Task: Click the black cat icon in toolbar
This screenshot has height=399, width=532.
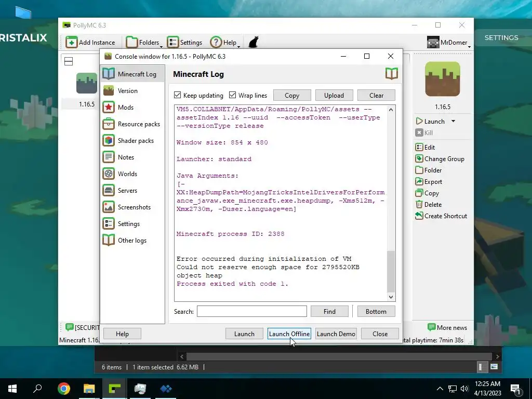Action: click(254, 43)
